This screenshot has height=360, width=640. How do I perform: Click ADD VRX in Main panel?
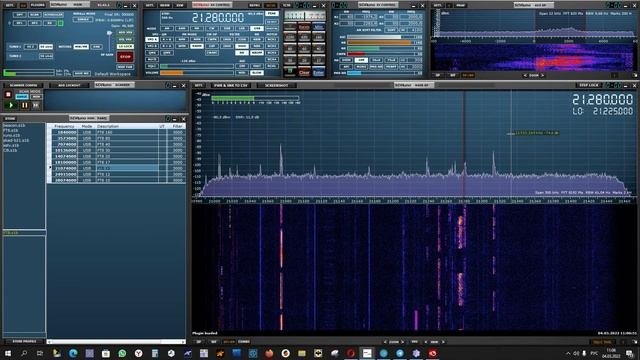pyautogui.click(x=125, y=32)
